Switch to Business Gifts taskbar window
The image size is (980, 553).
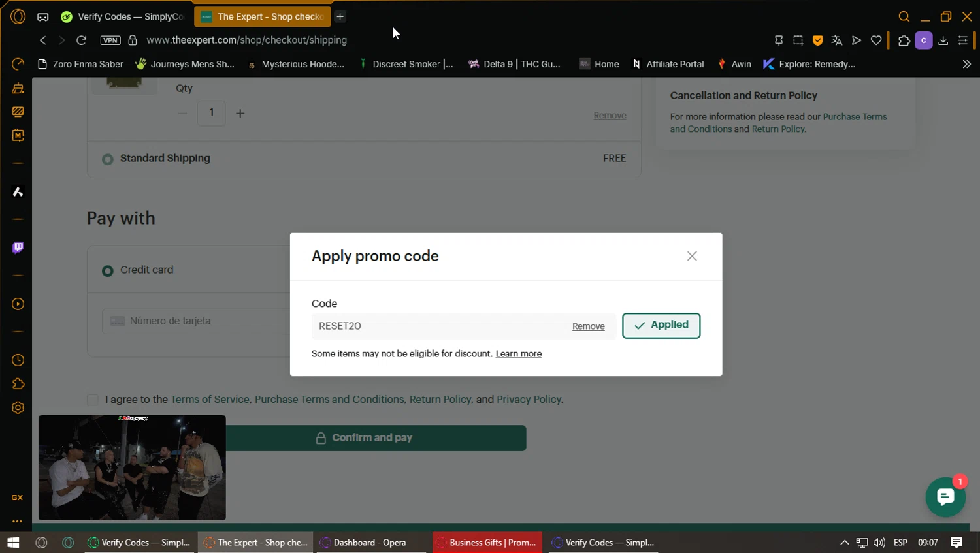pos(487,543)
